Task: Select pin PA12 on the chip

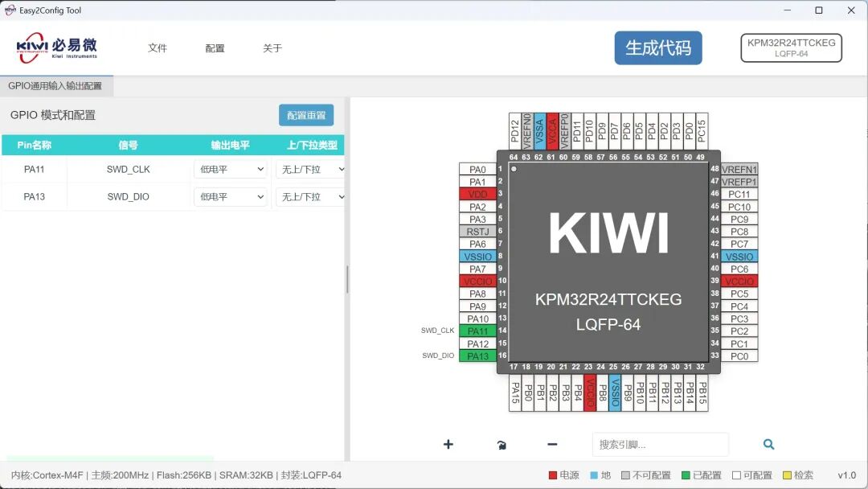Action: point(477,344)
